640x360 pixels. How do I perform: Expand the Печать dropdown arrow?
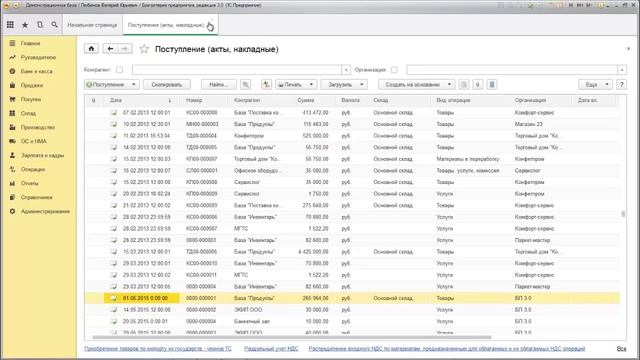(x=311, y=84)
